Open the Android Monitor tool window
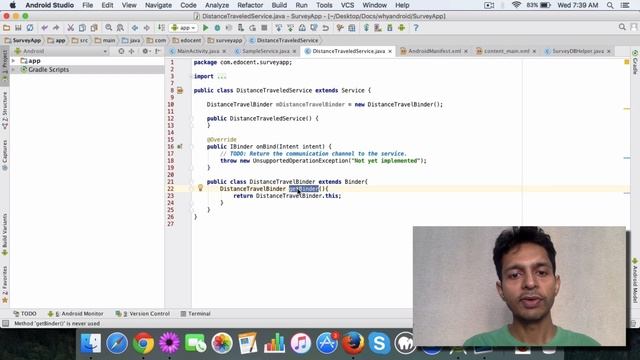The image size is (640, 360). coord(76,313)
